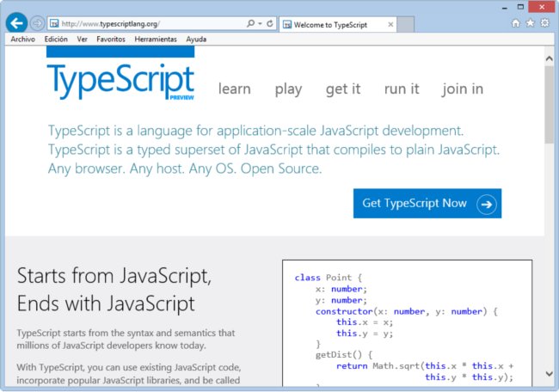Open the run it link
The width and height of the screenshot is (559, 392).
[402, 89]
